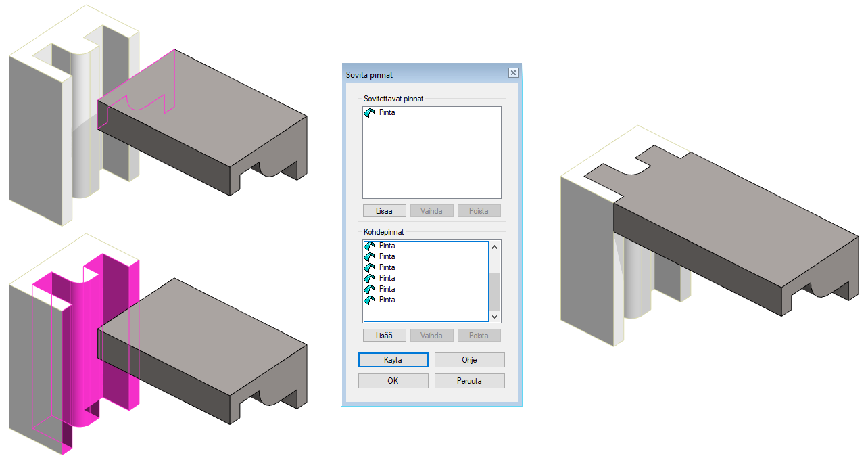Select the Pinta entry under Sovitettavat pinnat

pos(387,113)
